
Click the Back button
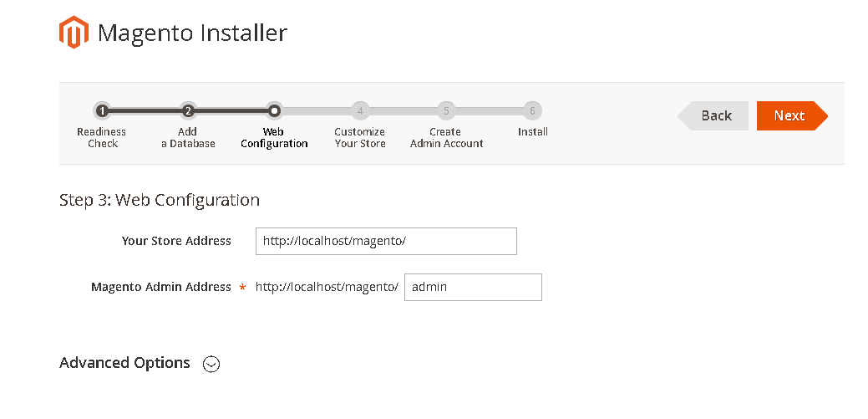pyautogui.click(x=713, y=116)
